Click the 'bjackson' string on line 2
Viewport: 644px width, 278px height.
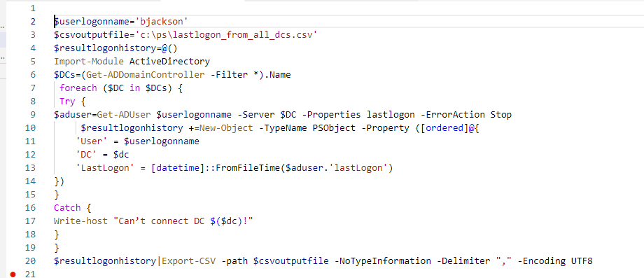point(162,21)
